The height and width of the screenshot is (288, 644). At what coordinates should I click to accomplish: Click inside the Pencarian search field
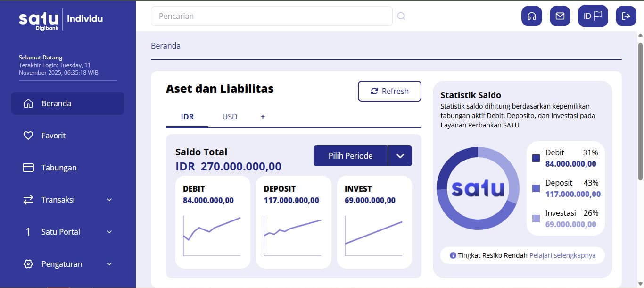pos(271,16)
